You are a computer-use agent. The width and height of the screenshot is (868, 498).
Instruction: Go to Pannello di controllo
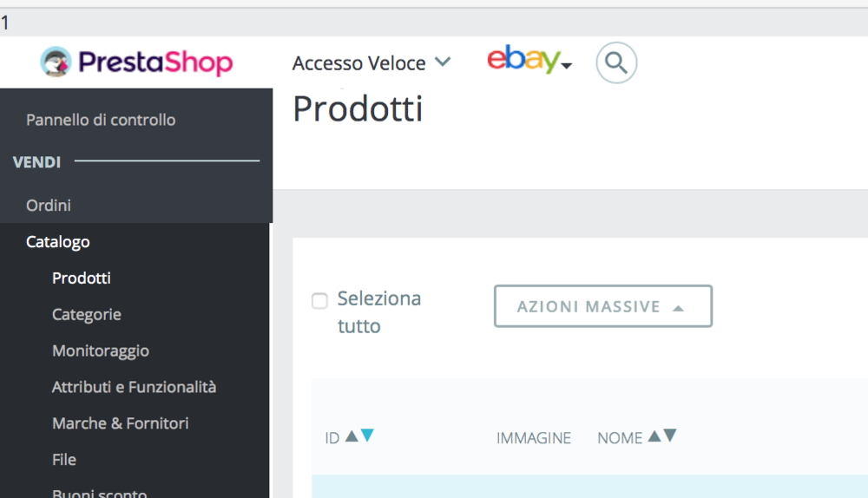tap(101, 120)
